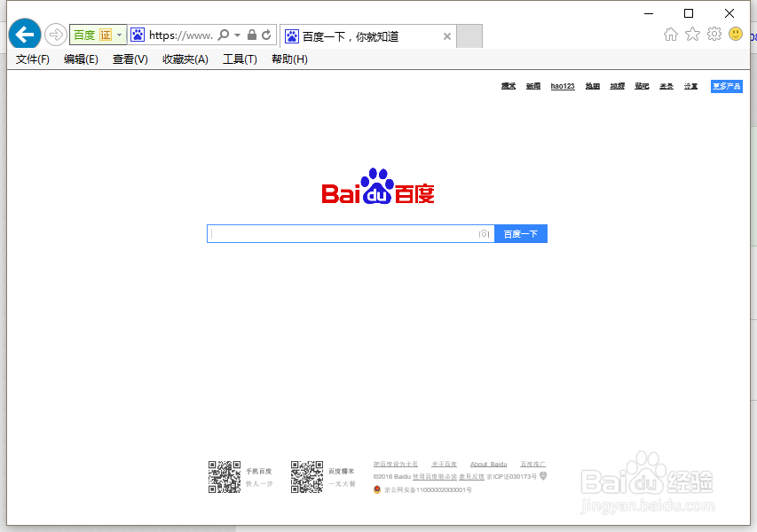Open the 关于百度 link
This screenshot has height=532, width=757.
444,464
